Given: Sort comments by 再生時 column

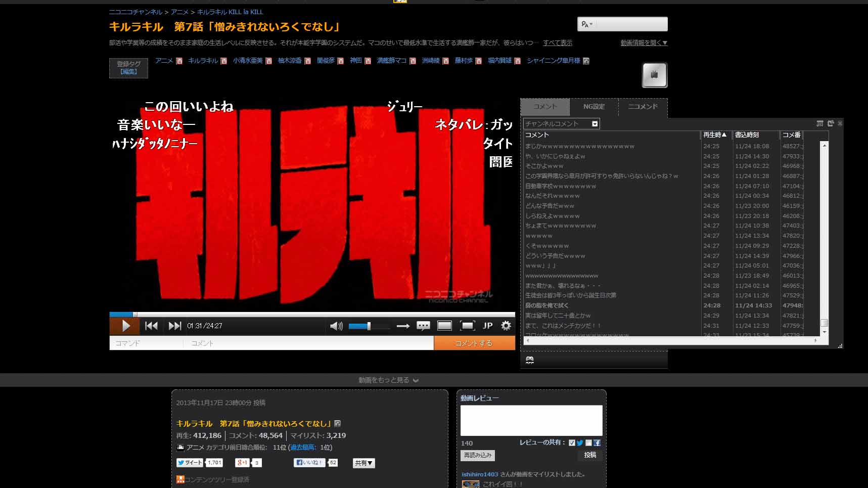Looking at the screenshot, I should click(715, 135).
